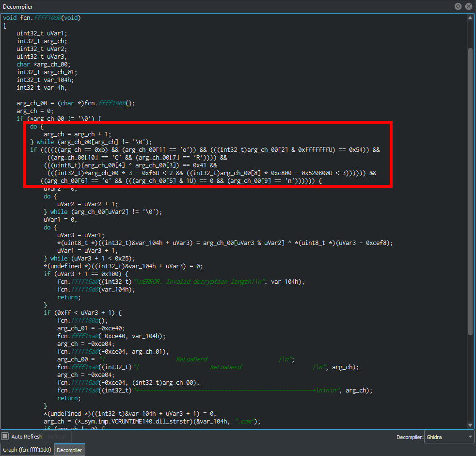Click the fcn.ffff16d6(var_104h) call
The height and width of the screenshot is (456, 476).
(96, 289)
